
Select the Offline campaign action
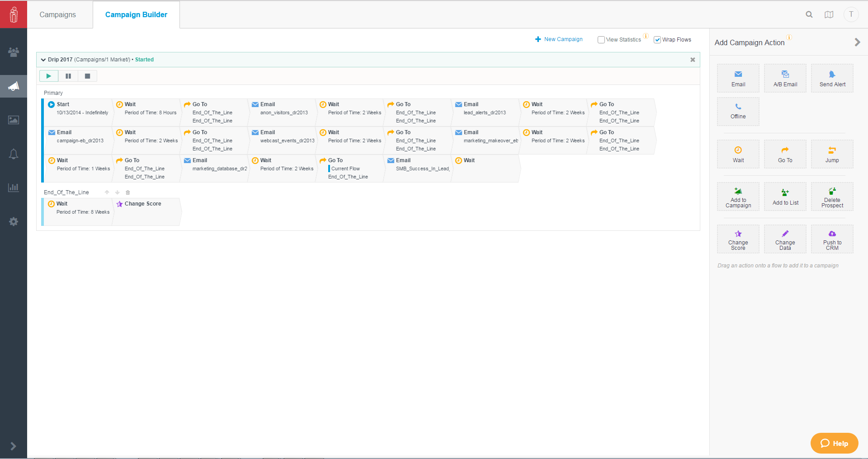(738, 111)
